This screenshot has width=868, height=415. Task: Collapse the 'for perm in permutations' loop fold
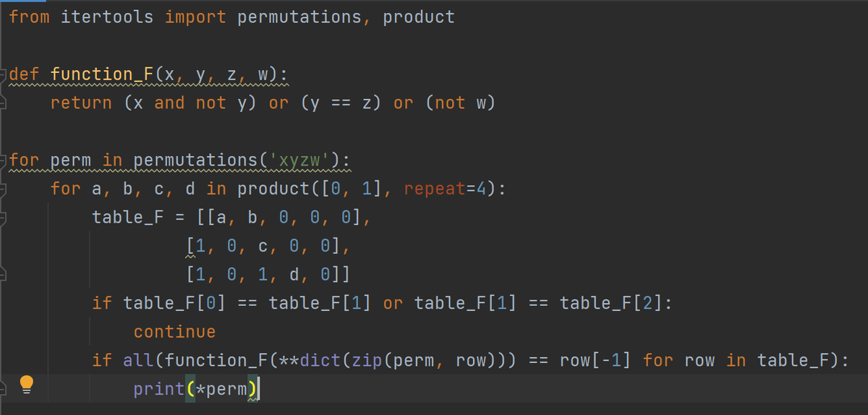click(4, 160)
